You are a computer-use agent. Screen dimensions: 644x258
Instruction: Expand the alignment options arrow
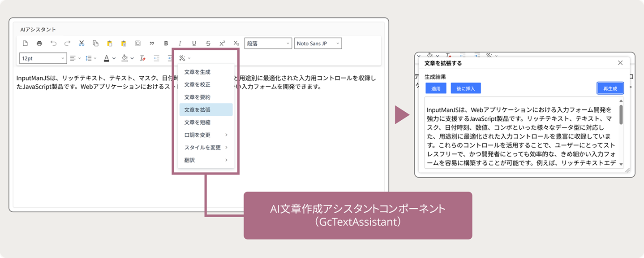coord(79,58)
